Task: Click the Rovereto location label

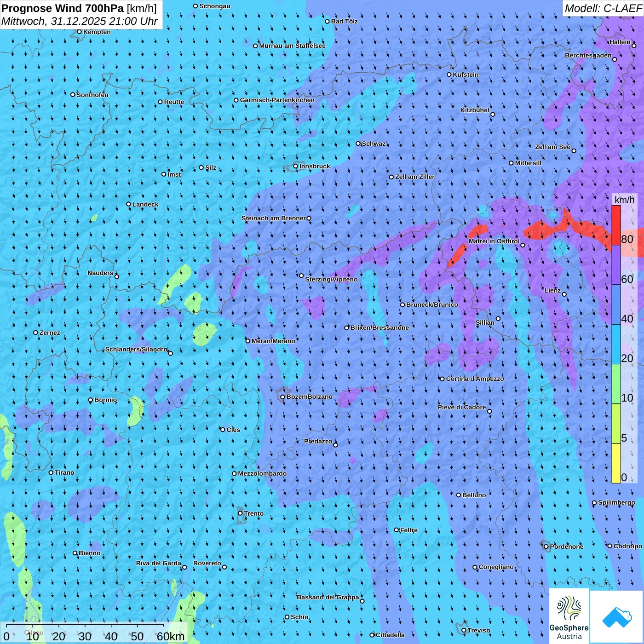Action: pyautogui.click(x=207, y=563)
